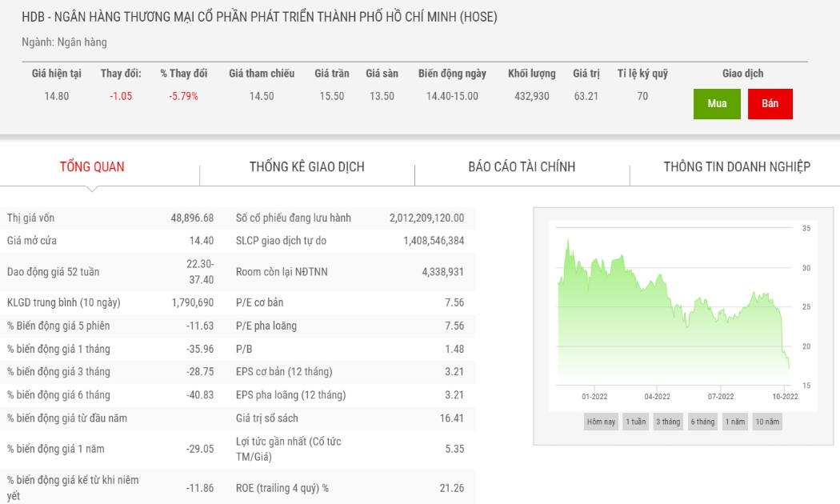Click 5-session change -11.63

pyautogui.click(x=200, y=326)
